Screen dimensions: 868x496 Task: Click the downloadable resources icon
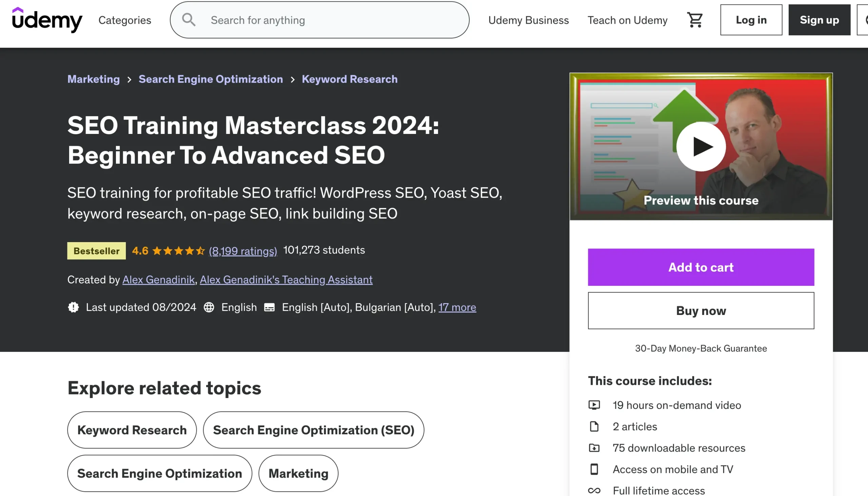(594, 448)
